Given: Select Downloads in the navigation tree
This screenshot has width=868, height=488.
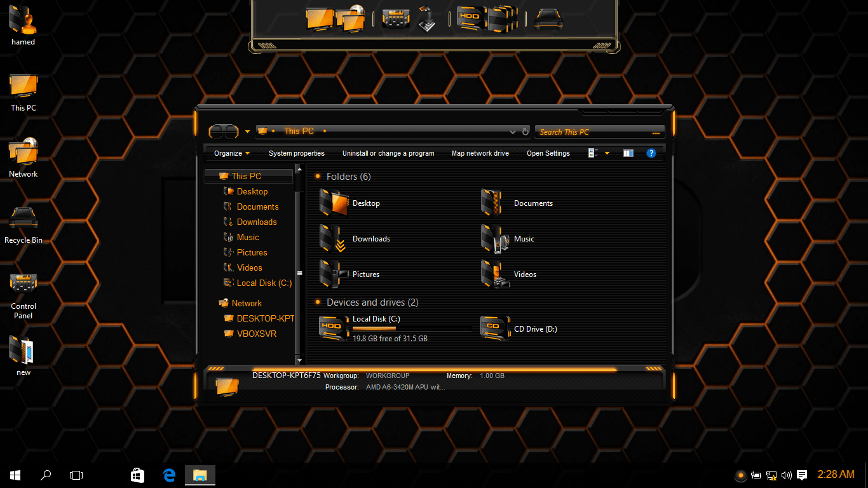Looking at the screenshot, I should (x=257, y=222).
